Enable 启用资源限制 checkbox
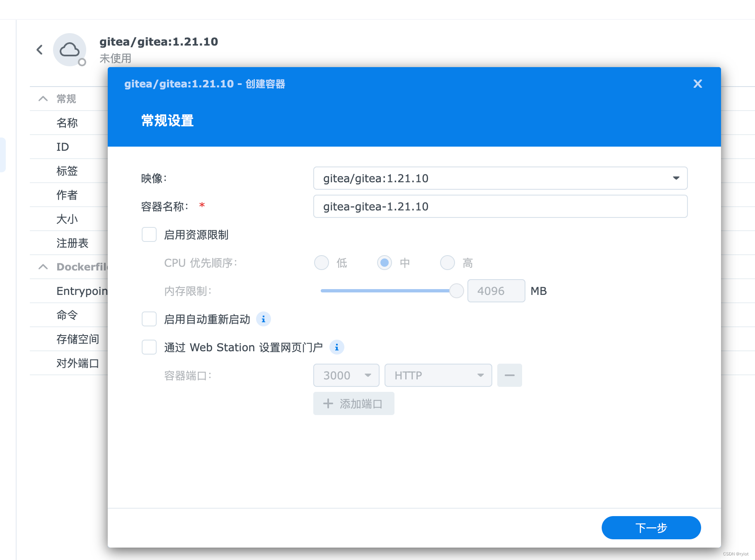This screenshot has height=560, width=755. [149, 234]
